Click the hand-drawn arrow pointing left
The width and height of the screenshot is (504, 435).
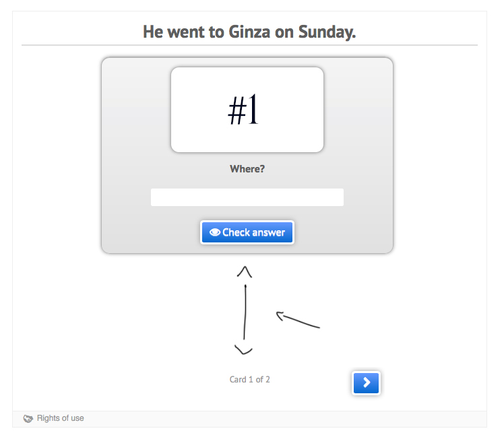point(298,320)
